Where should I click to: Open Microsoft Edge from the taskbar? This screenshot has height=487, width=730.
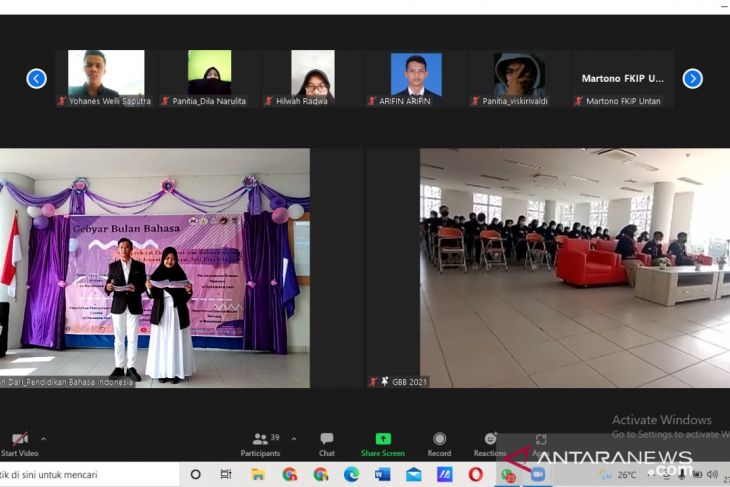click(x=351, y=474)
